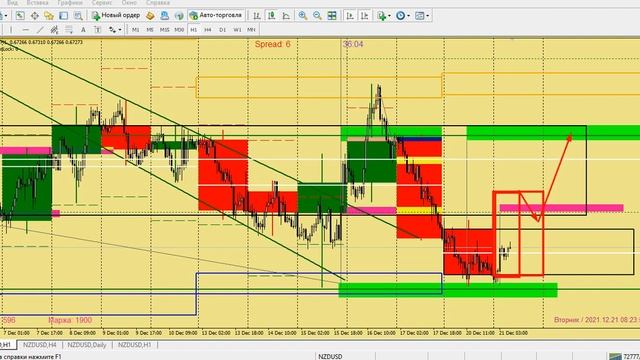Set timeframe to W1

tap(237, 30)
